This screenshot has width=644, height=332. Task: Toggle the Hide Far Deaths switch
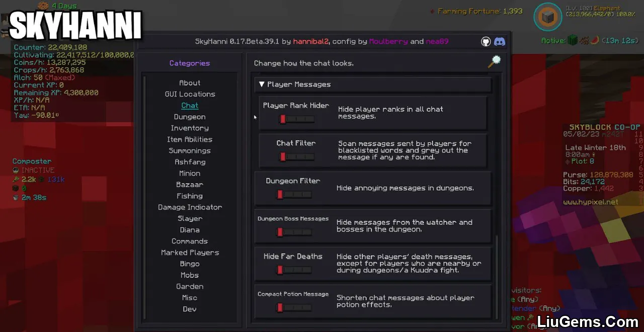click(294, 270)
